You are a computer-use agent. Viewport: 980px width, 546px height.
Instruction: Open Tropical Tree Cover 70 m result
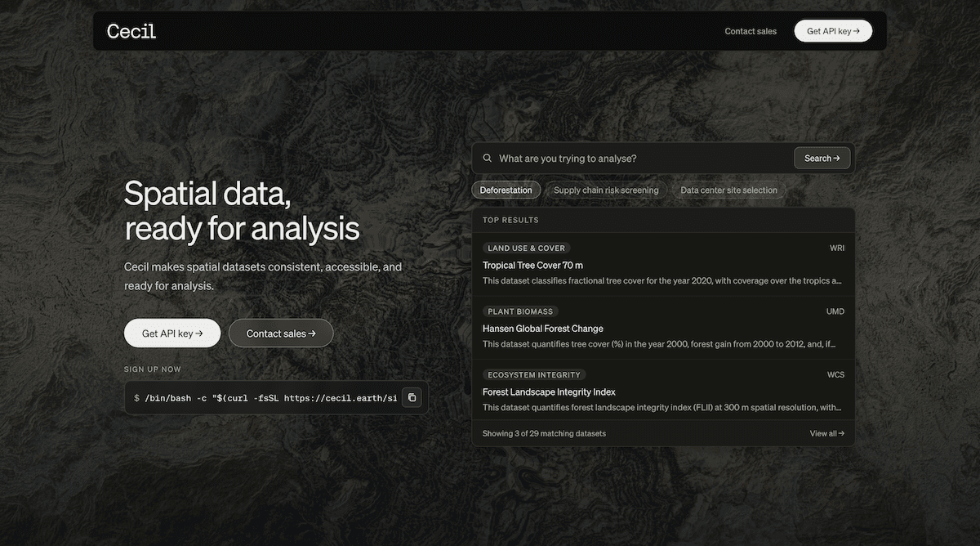pyautogui.click(x=663, y=265)
